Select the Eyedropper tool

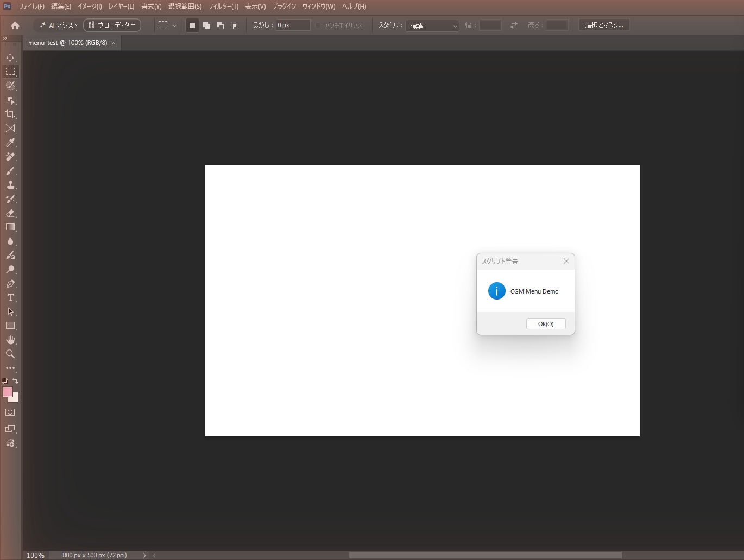pos(10,142)
